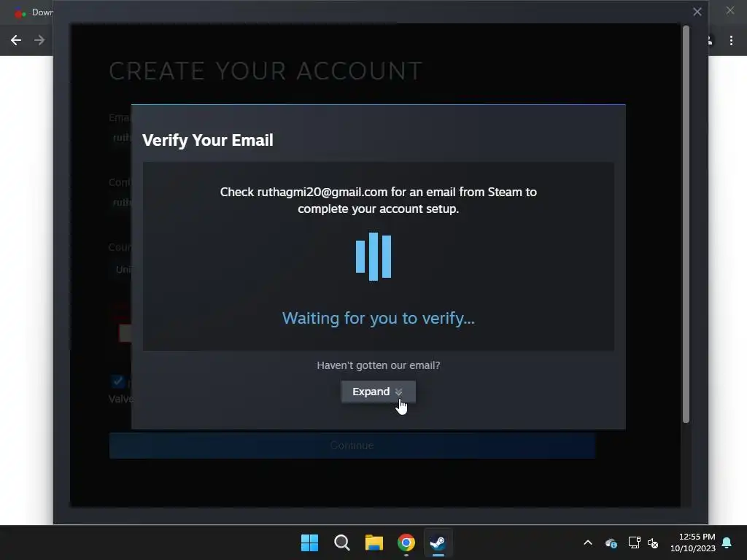Open the muted volume tray icon
The image size is (747, 560).
[x=653, y=542]
